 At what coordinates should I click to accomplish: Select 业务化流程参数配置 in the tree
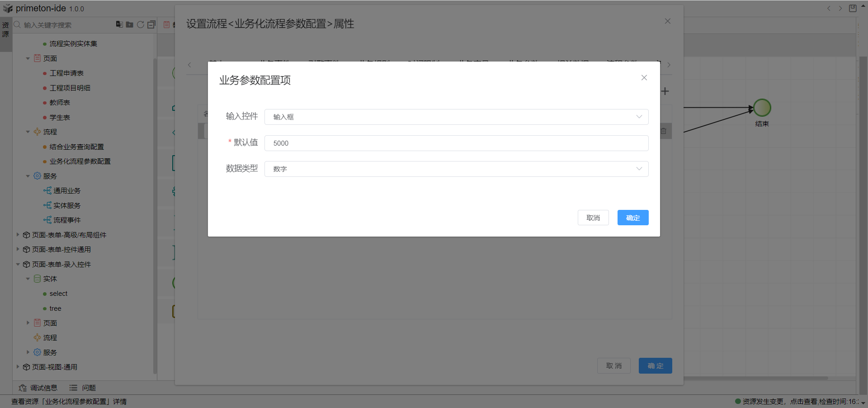click(x=80, y=161)
